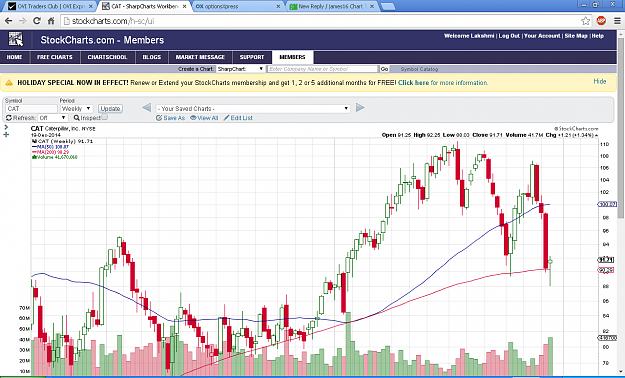This screenshot has width=625, height=378.
Task: Open the Help link in header
Action: pyautogui.click(x=597, y=36)
